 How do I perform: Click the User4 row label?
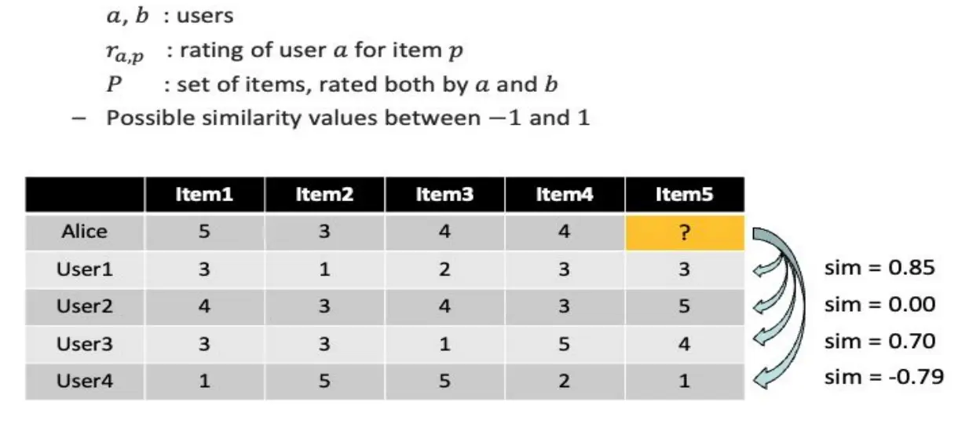(85, 382)
